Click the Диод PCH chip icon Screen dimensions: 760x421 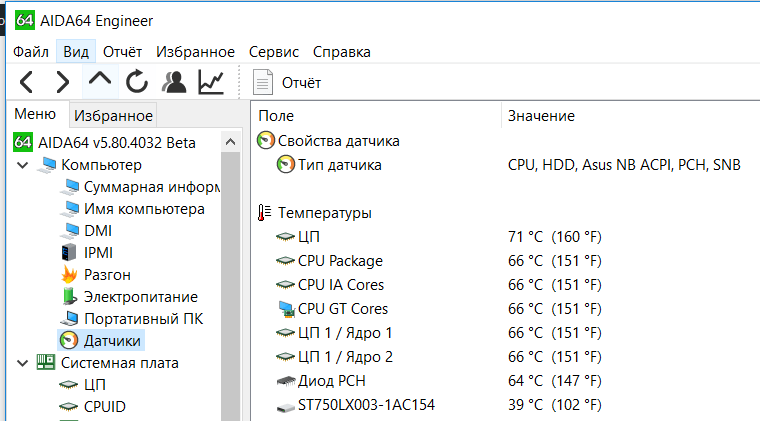tap(286, 381)
